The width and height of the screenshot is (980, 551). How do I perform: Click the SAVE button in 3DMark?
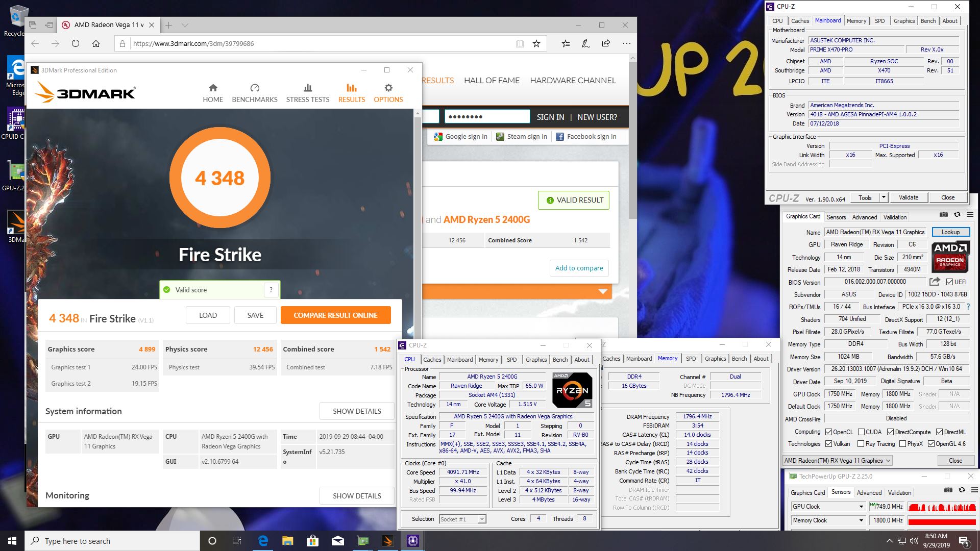coord(255,315)
